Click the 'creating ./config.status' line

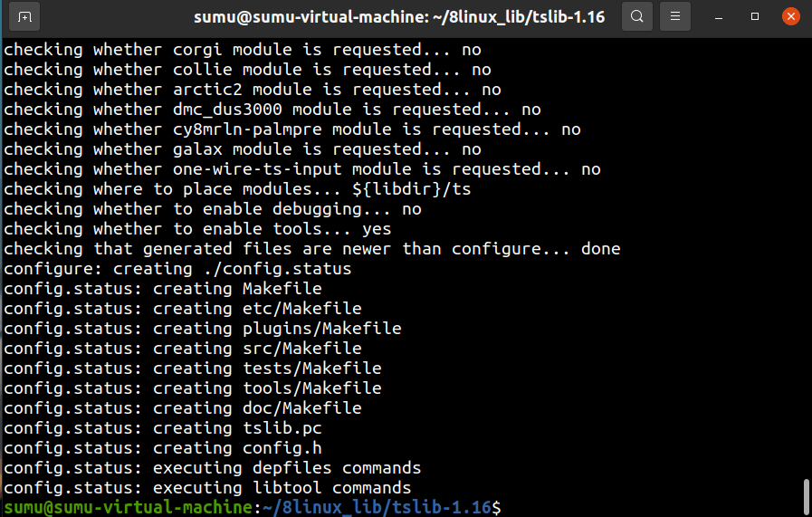[177, 269]
